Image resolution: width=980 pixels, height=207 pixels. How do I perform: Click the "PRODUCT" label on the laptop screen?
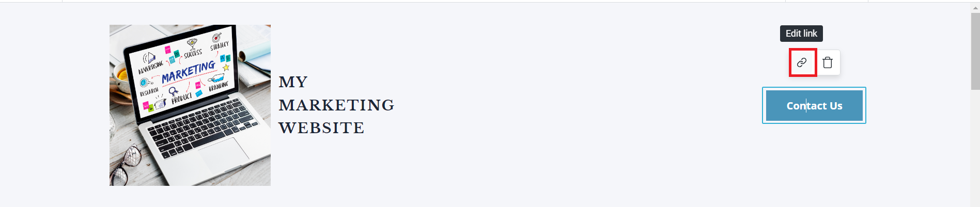181,98
